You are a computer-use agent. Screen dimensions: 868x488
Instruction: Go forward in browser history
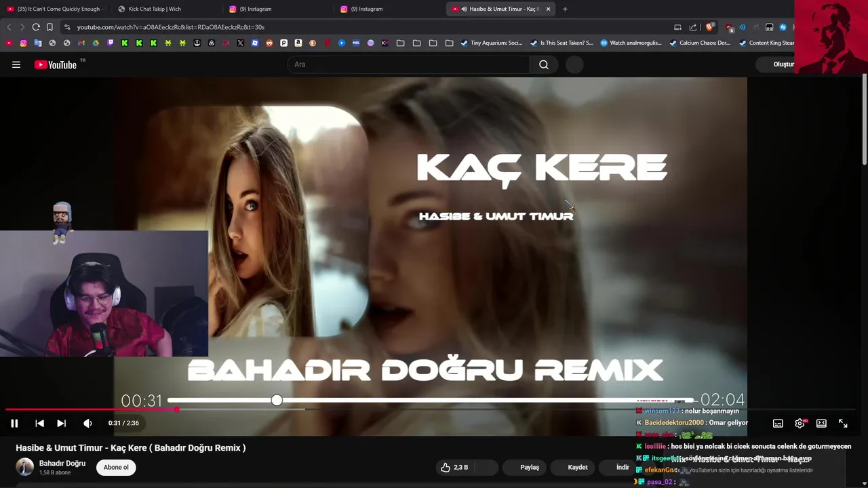(22, 27)
